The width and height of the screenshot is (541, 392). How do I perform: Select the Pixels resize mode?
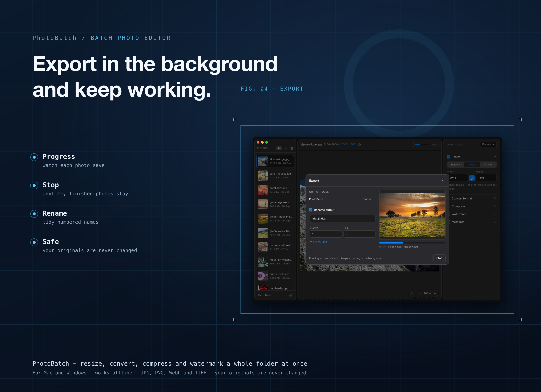click(x=472, y=165)
